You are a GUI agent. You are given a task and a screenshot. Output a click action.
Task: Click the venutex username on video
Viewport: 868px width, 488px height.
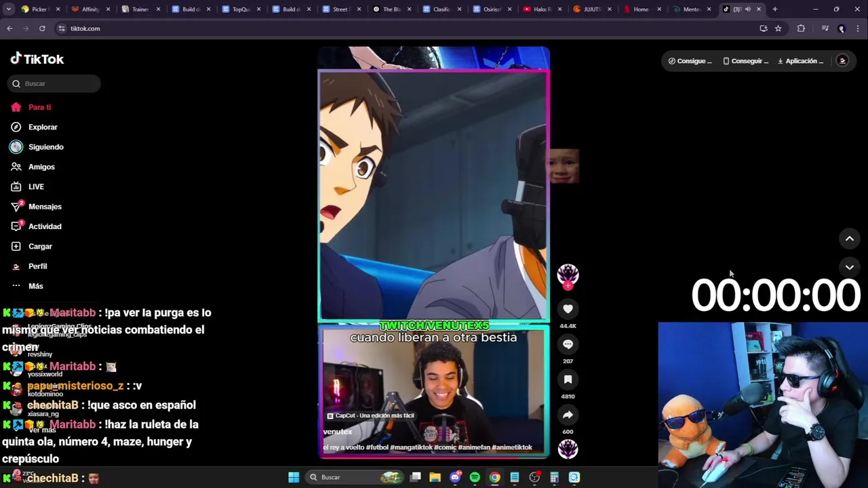[x=337, y=432]
